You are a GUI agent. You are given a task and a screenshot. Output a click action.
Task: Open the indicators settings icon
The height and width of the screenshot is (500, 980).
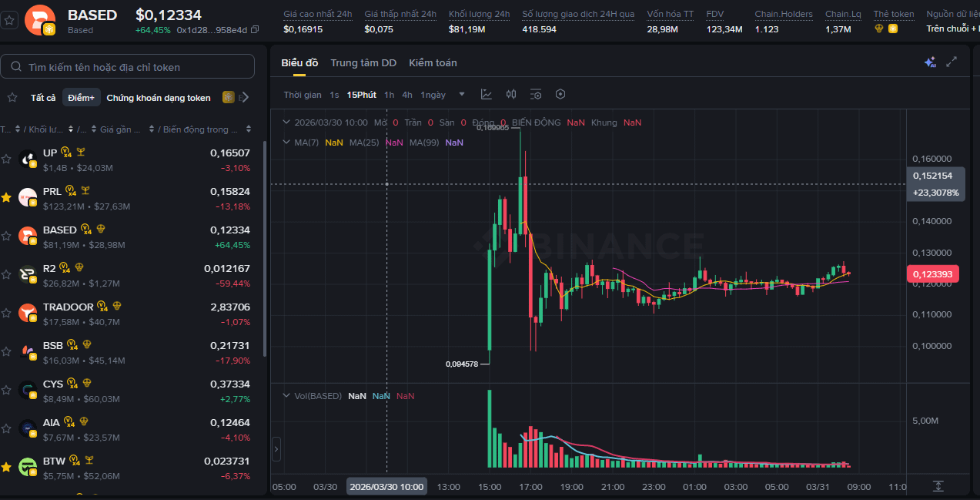536,94
